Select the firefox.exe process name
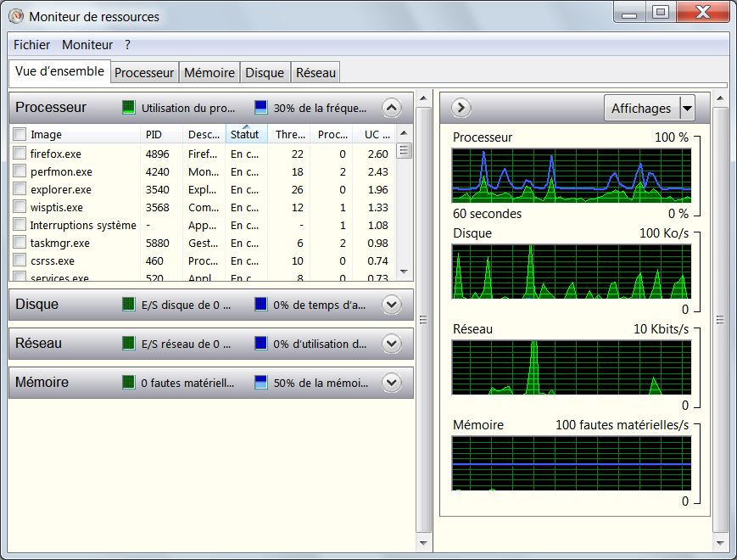The height and width of the screenshot is (560, 737). click(56, 154)
